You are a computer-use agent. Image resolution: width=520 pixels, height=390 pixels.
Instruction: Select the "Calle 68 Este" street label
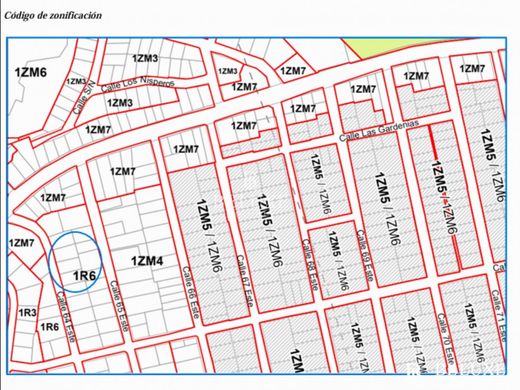click(310, 265)
